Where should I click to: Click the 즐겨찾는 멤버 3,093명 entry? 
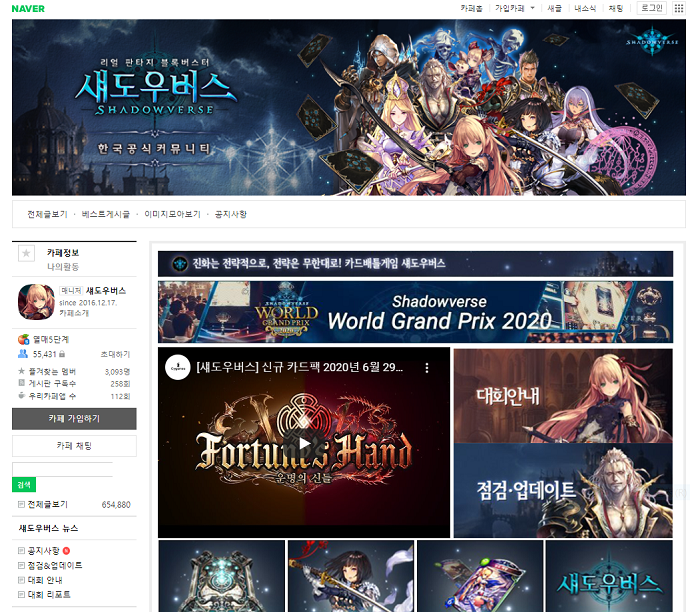(x=74, y=372)
